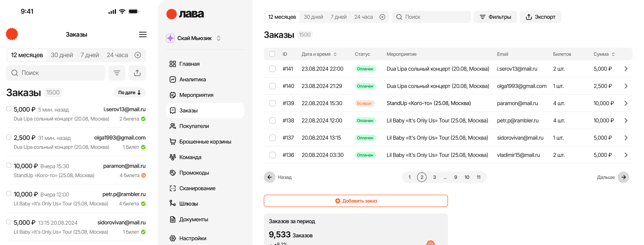The width and height of the screenshot is (644, 245).
Task: Check the select-all checkbox in table header
Action: (x=272, y=54)
